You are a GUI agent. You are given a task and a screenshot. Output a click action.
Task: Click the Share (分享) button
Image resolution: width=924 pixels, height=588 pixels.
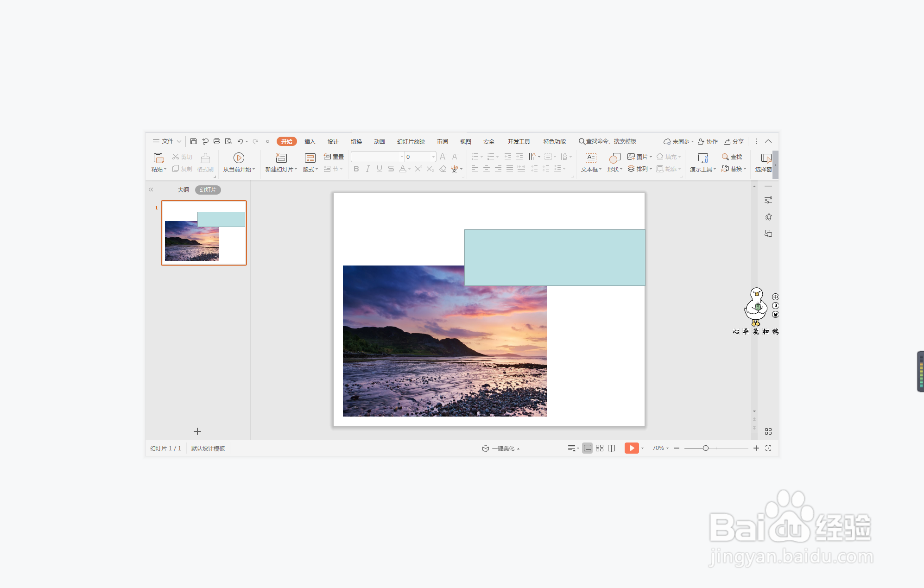click(734, 141)
